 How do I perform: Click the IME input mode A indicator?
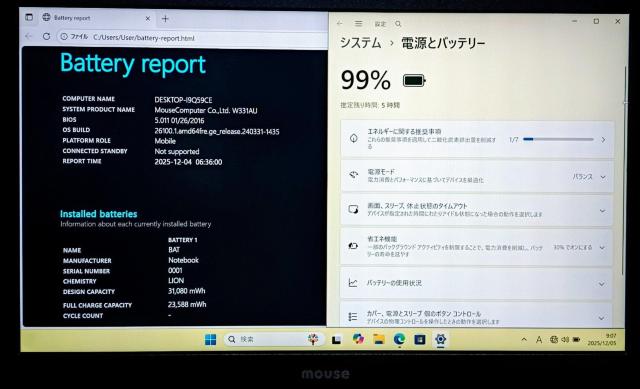[539, 340]
